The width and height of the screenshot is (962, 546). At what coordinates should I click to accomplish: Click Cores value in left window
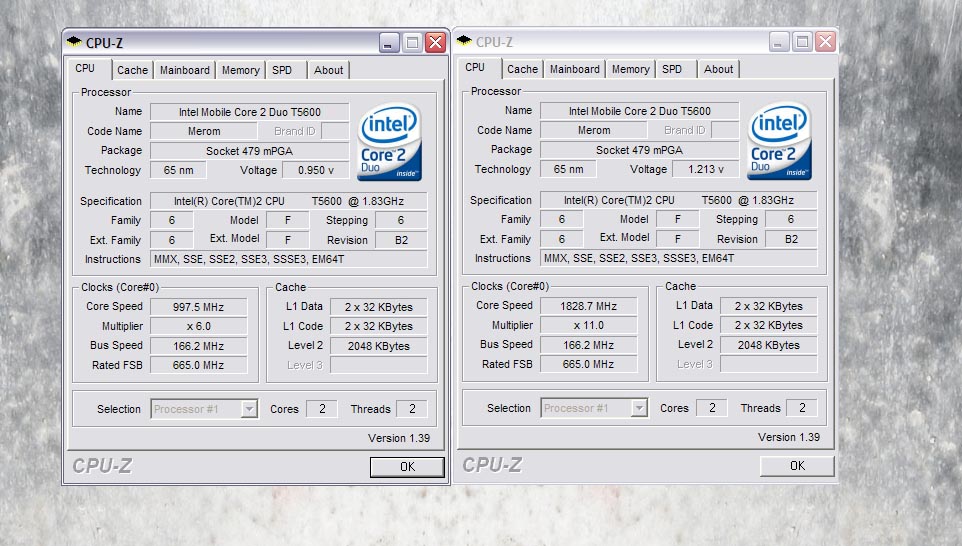(x=322, y=409)
